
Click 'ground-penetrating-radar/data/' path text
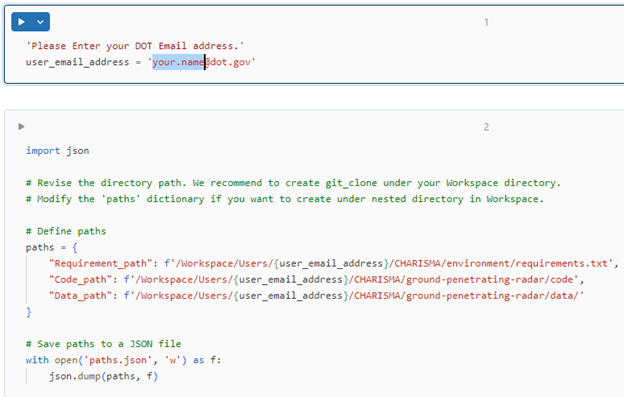coord(492,296)
